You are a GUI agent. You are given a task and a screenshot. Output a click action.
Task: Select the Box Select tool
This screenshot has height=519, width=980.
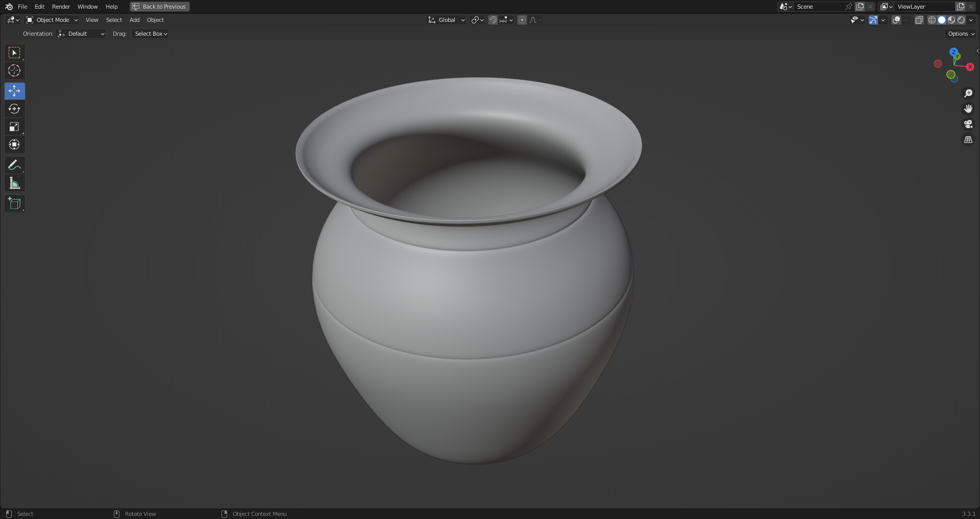point(14,53)
